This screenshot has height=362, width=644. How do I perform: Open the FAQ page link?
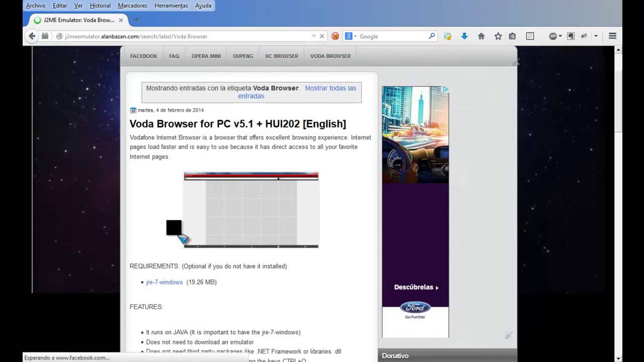tap(174, 56)
